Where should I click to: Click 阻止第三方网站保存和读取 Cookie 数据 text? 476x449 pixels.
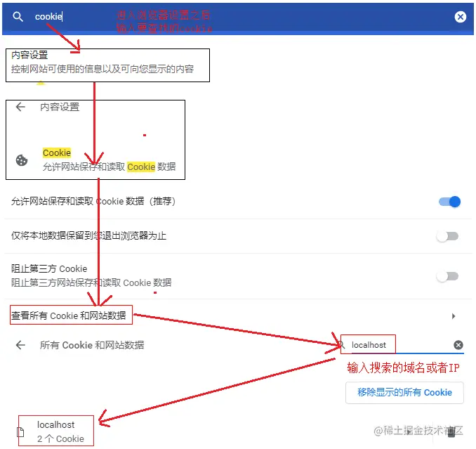click(91, 282)
